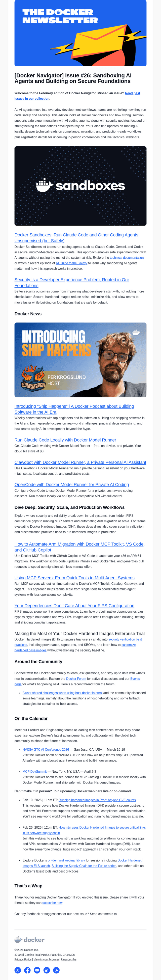Click 'Can't make it in person?' text
The width and height of the screenshot is (161, 980).
pyautogui.click(x=73, y=791)
